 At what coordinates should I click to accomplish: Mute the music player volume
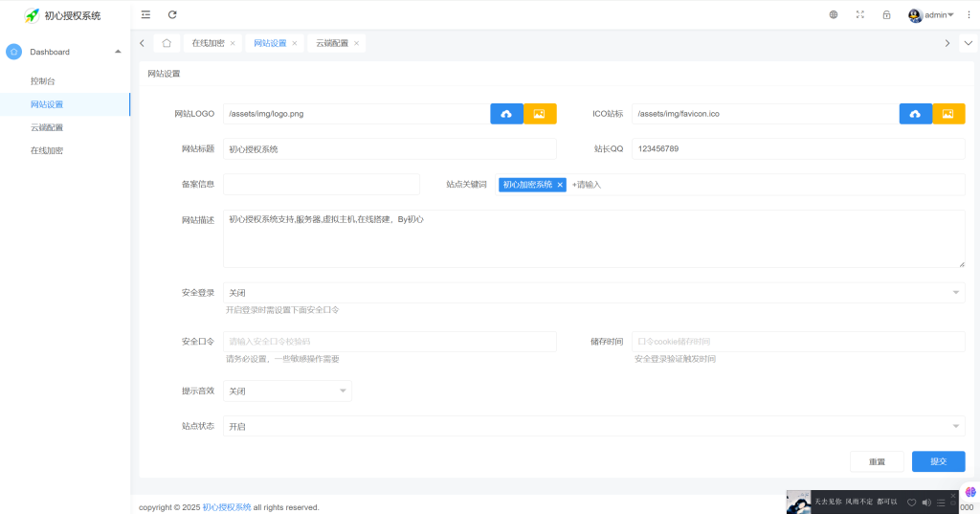tap(926, 503)
